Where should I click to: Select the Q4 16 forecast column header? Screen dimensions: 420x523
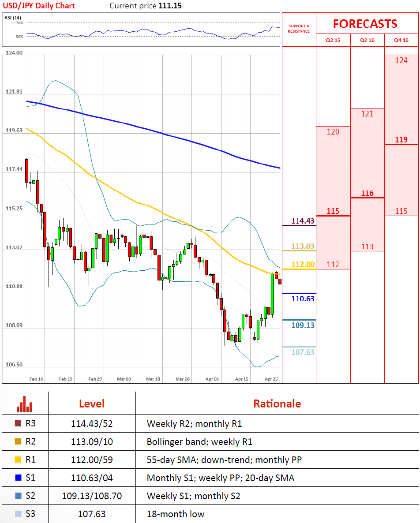click(x=401, y=40)
